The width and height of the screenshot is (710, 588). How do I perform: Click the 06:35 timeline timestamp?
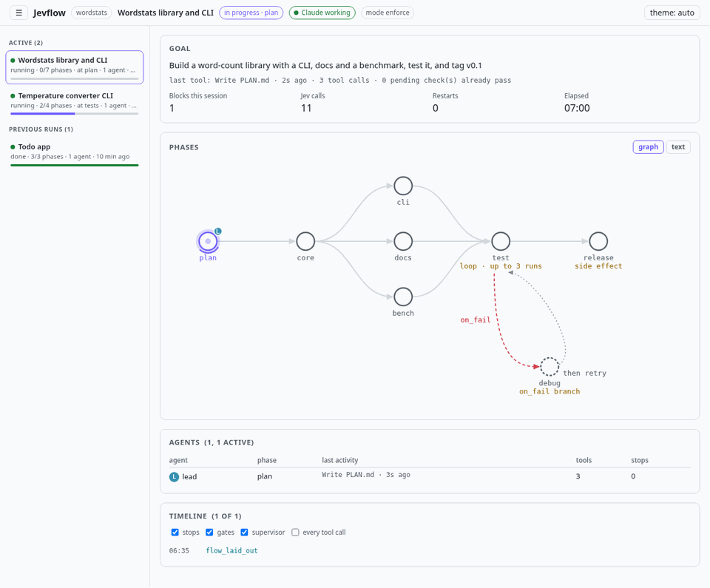(179, 551)
